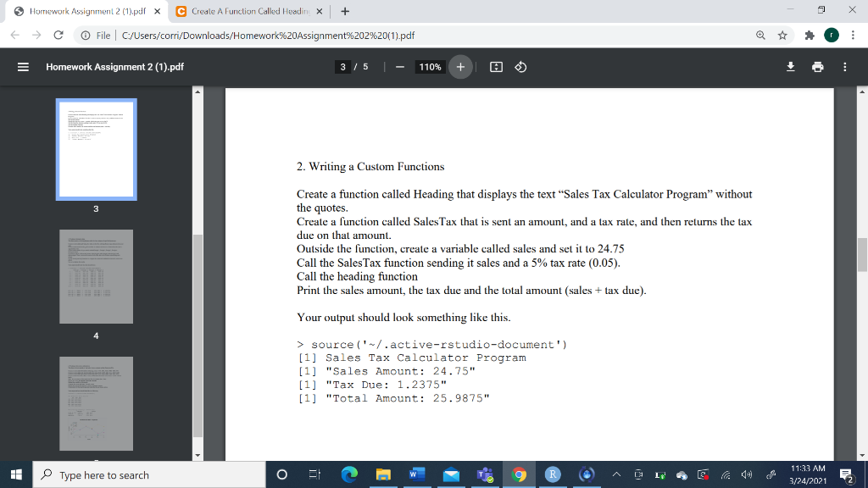Viewport: 868px width, 488px height.
Task: Open a new browser tab
Action: [x=345, y=11]
